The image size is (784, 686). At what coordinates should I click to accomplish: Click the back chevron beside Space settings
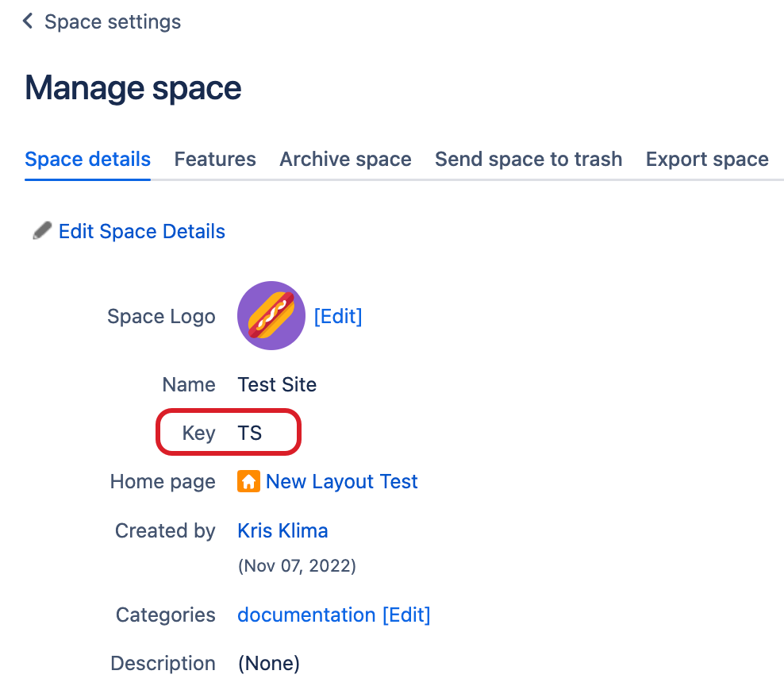point(29,21)
